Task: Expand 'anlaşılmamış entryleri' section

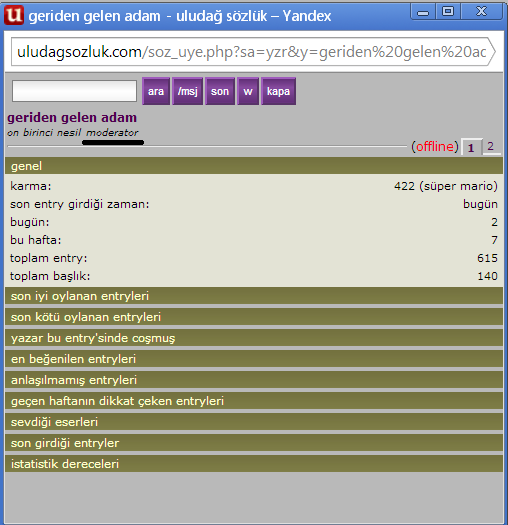Action: [x=254, y=380]
